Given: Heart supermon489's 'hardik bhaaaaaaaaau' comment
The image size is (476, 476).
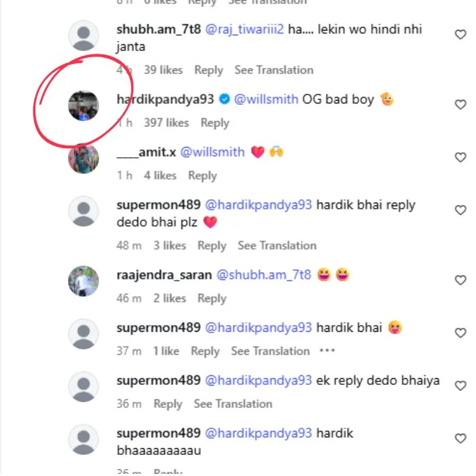Looking at the screenshot, I should (x=460, y=439).
